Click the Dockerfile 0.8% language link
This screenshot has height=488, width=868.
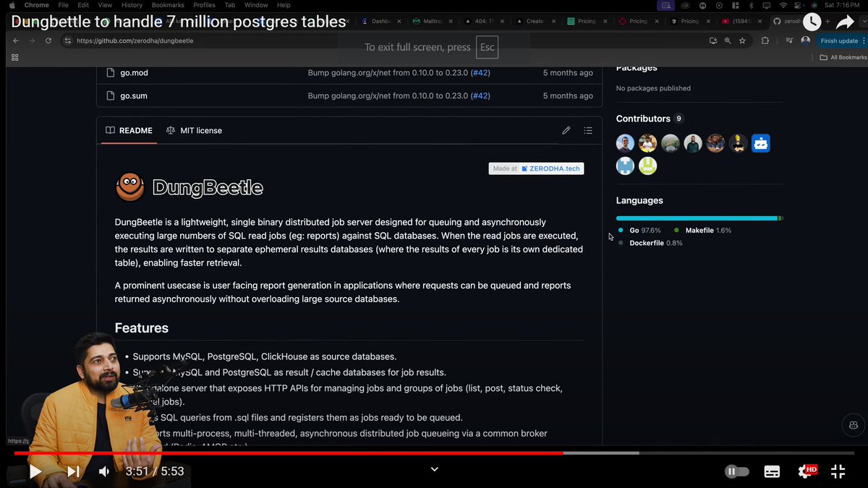[650, 243]
